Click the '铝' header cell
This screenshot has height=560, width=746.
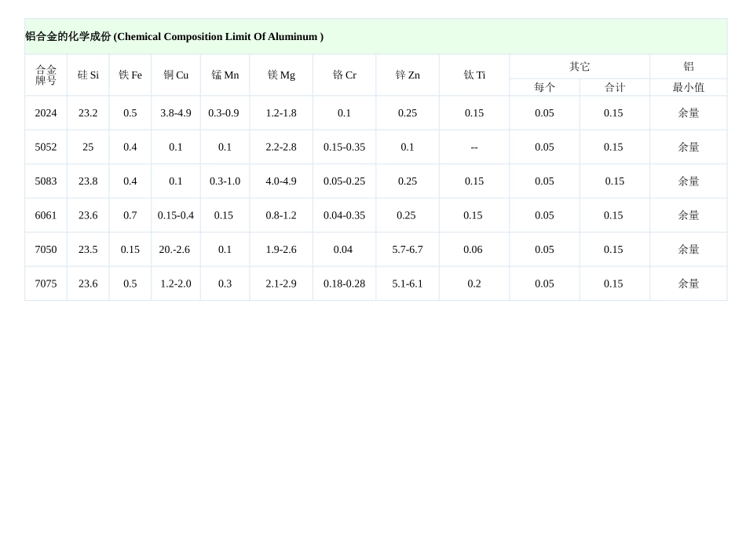(689, 67)
